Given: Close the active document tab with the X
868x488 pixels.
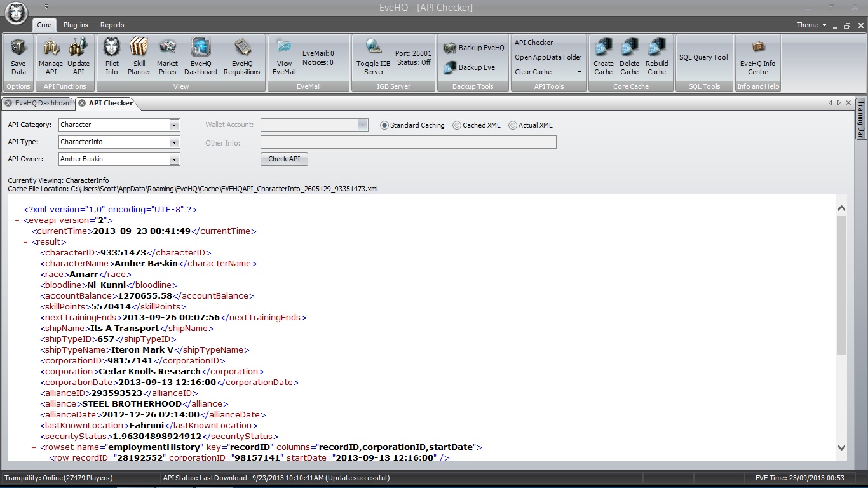Looking at the screenshot, I should click(x=848, y=103).
